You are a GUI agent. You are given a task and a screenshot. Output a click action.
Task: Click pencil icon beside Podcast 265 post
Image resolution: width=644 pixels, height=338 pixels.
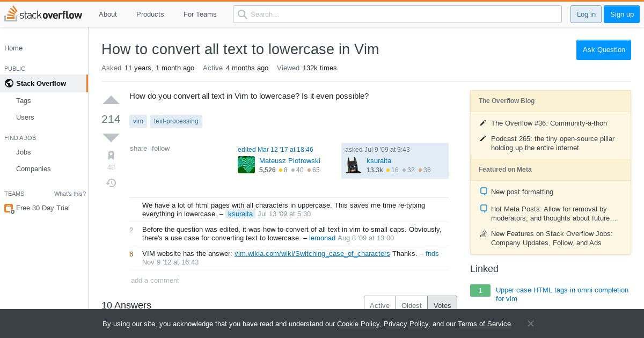click(483, 138)
